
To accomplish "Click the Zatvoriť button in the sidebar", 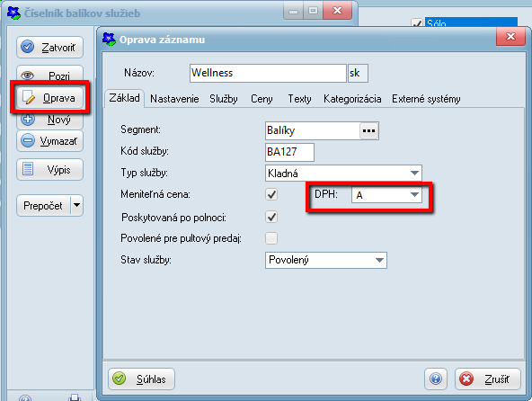I will [x=49, y=47].
